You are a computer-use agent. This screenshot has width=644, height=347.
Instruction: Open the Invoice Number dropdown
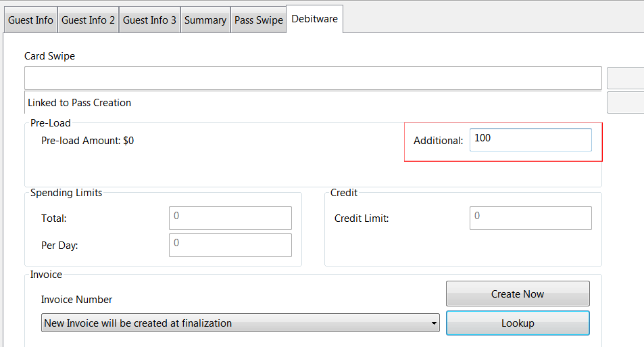(x=241, y=323)
